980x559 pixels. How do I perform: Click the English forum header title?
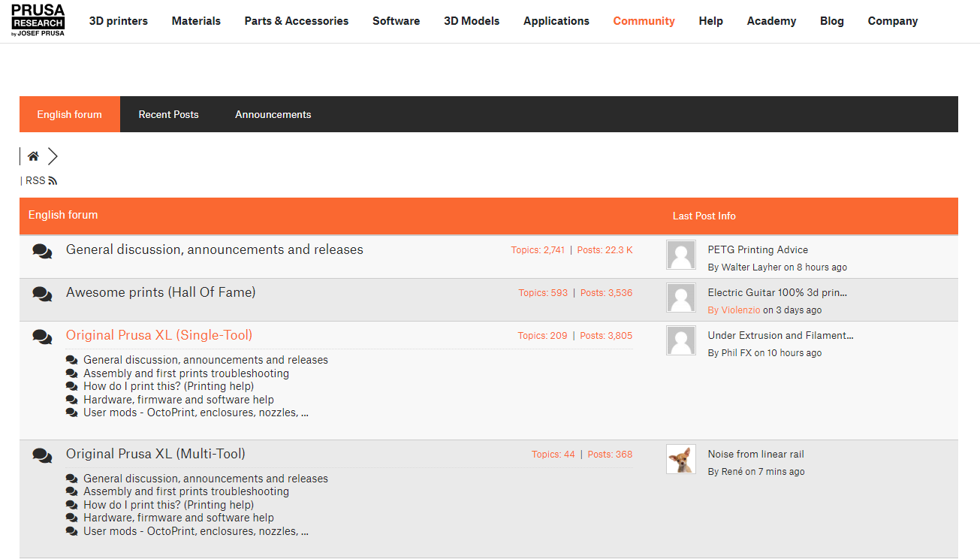click(x=63, y=215)
